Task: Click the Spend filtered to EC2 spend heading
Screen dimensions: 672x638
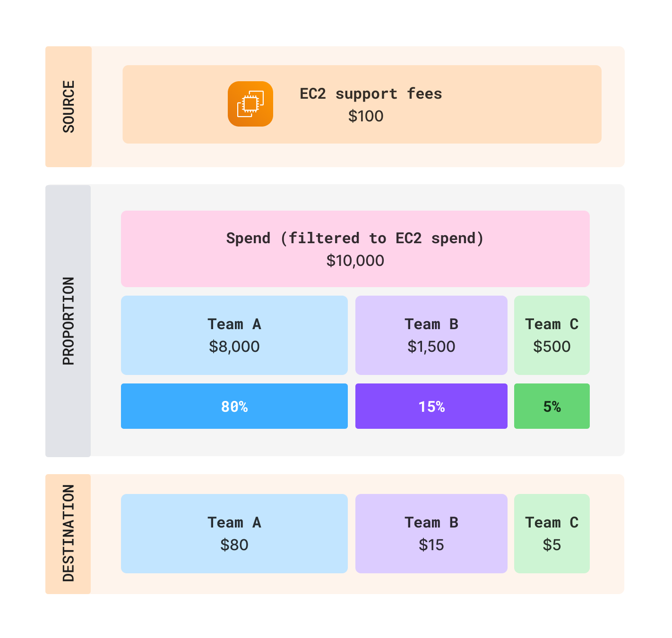Action: point(355,238)
